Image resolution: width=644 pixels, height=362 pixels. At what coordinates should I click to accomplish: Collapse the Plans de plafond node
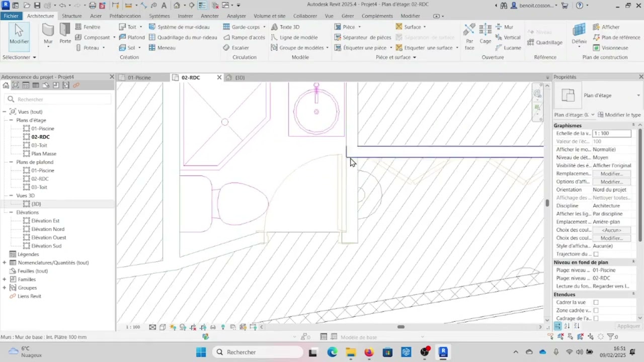[x=11, y=162]
